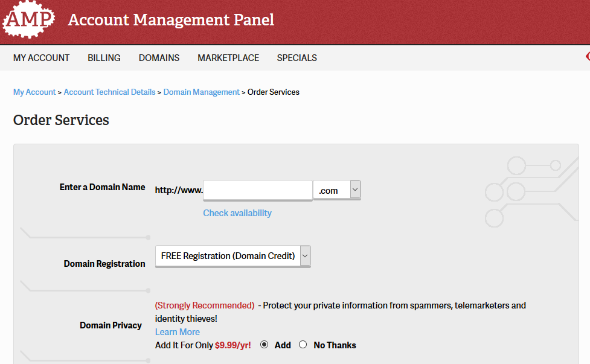Click the .com dropdown arrow icon

[x=355, y=189]
